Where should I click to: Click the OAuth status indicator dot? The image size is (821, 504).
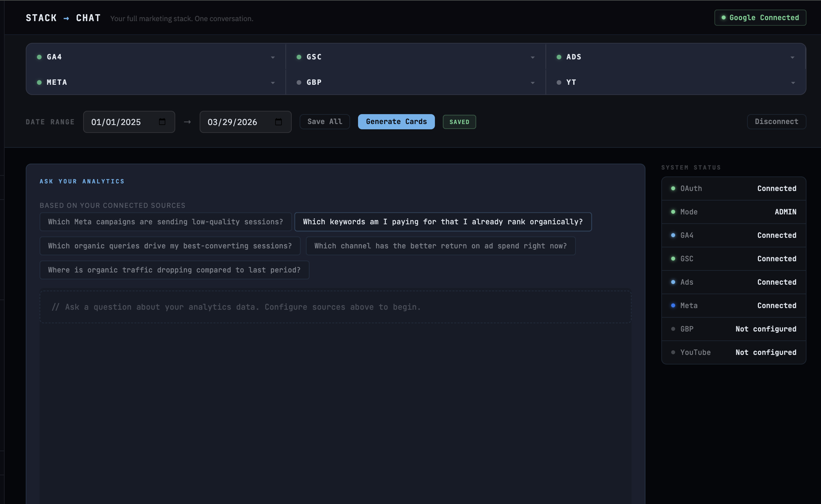click(673, 188)
